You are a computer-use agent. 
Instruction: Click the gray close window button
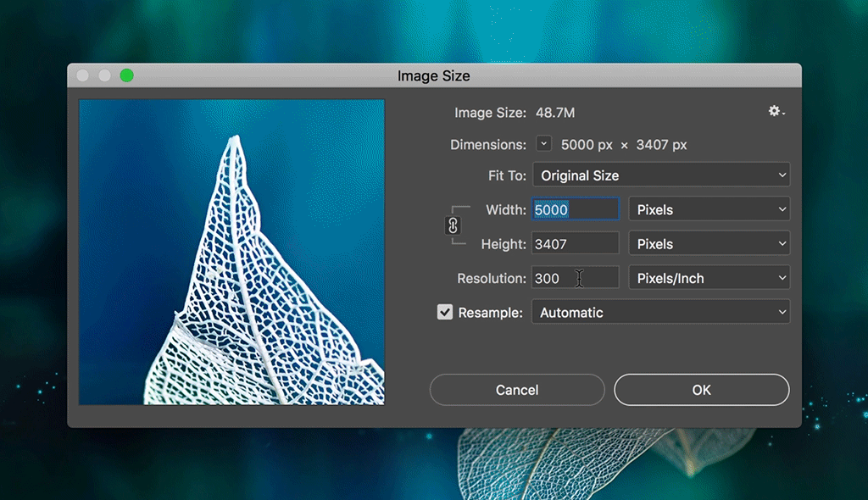[82, 75]
